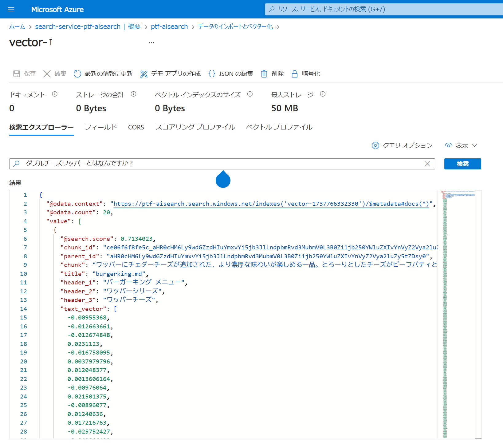Screen dimensions: 503x448
Task: Click the "header_2" ワッパーシリーズ line
Action: (x=112, y=291)
